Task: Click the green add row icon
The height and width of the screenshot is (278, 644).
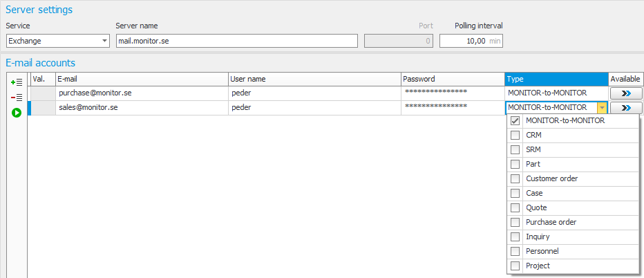Action: coord(17,82)
